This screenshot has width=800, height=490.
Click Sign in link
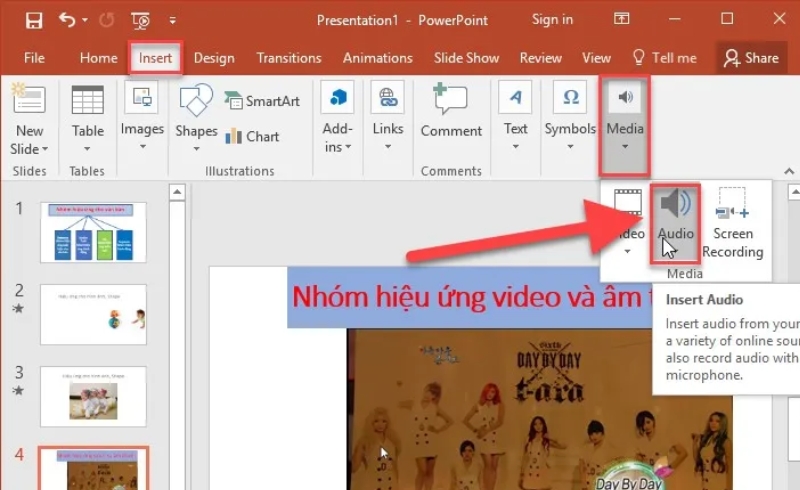[x=552, y=19]
